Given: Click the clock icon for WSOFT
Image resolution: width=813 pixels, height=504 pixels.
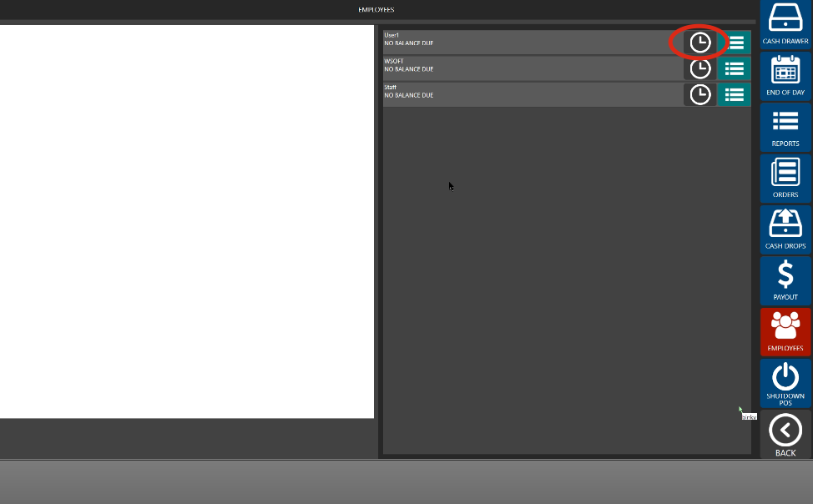Looking at the screenshot, I should point(699,68).
